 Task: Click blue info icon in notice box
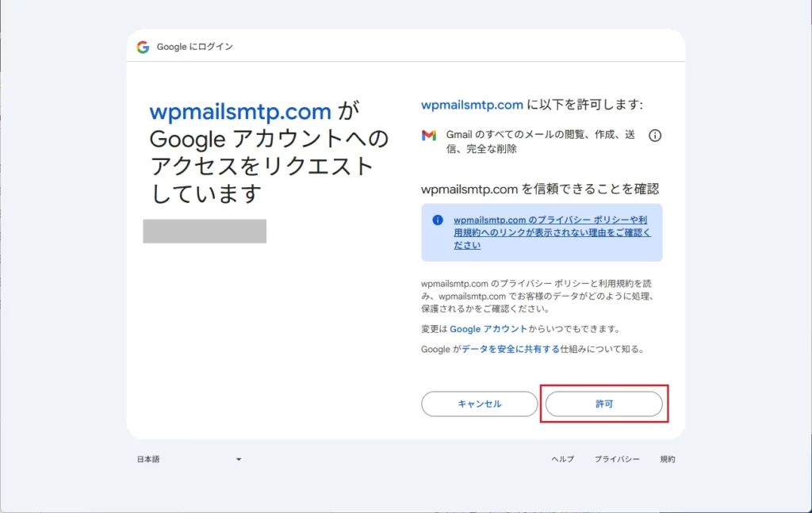tap(438, 220)
